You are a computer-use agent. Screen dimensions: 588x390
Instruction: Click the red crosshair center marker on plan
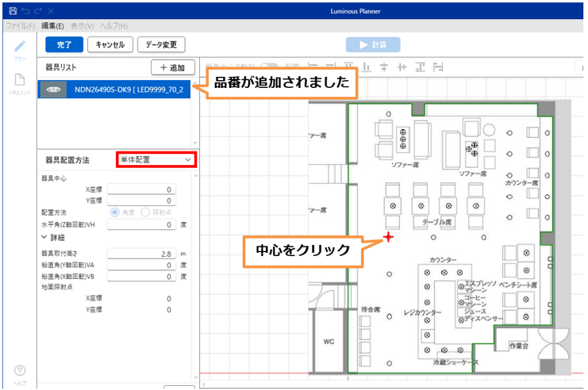[388, 238]
